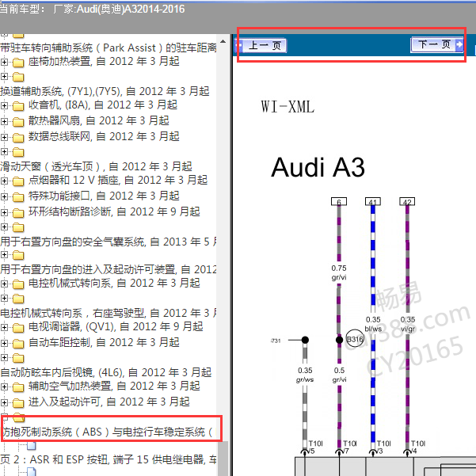Expand the 点烟器和 12 V 插座 node
This screenshot has height=476, width=476.
click(x=4, y=181)
